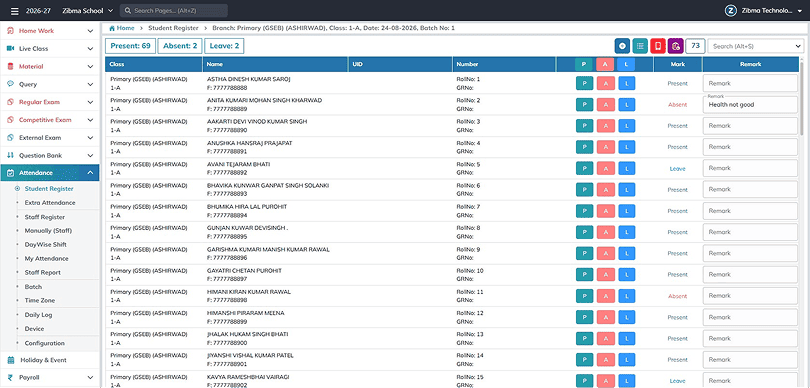Screen dimensions: 810x388
Task: Open Student Register in the sidebar
Action: (x=49, y=189)
